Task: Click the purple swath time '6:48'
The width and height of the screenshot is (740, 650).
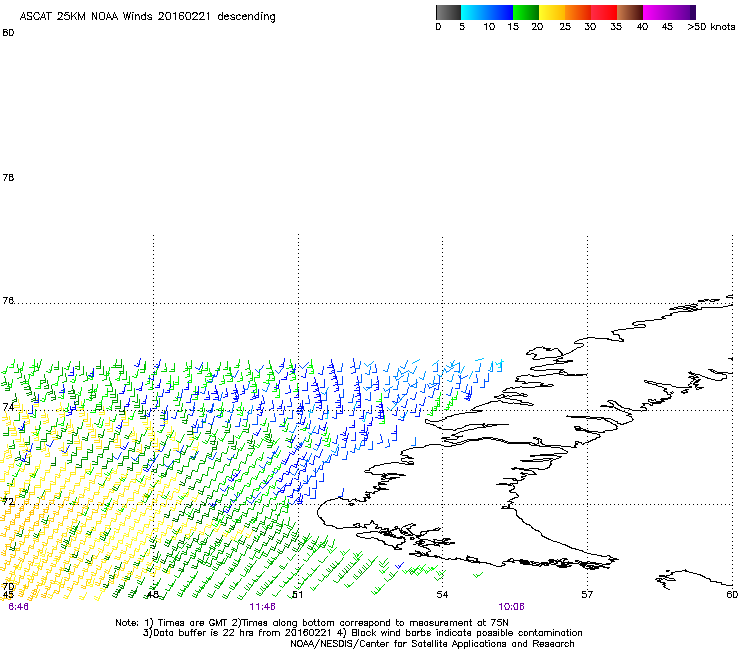Action: click(18, 607)
